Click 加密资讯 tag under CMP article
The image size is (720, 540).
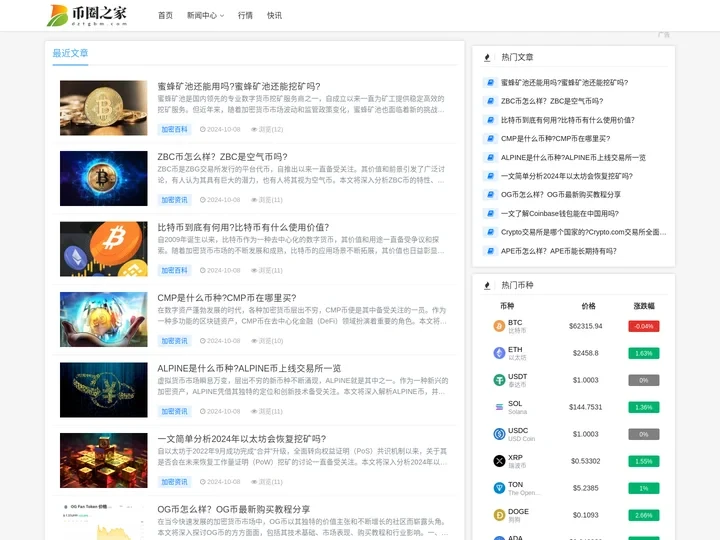tap(174, 341)
